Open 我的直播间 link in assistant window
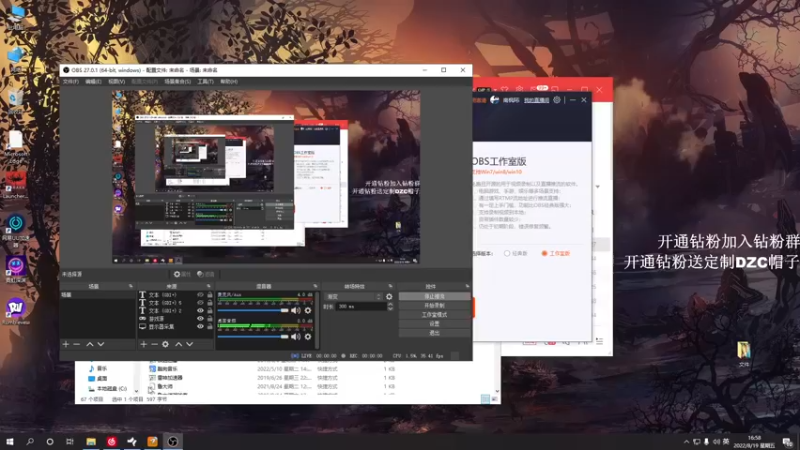 [x=536, y=100]
